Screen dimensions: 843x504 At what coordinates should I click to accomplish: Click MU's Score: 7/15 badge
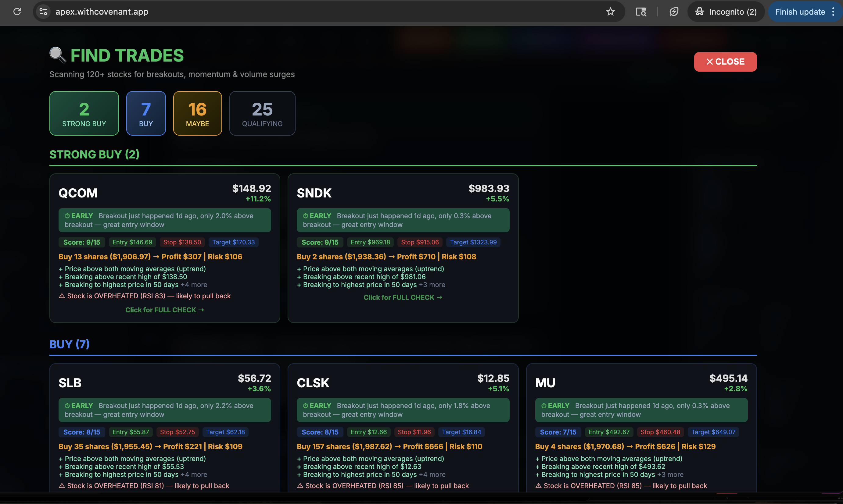558,432
